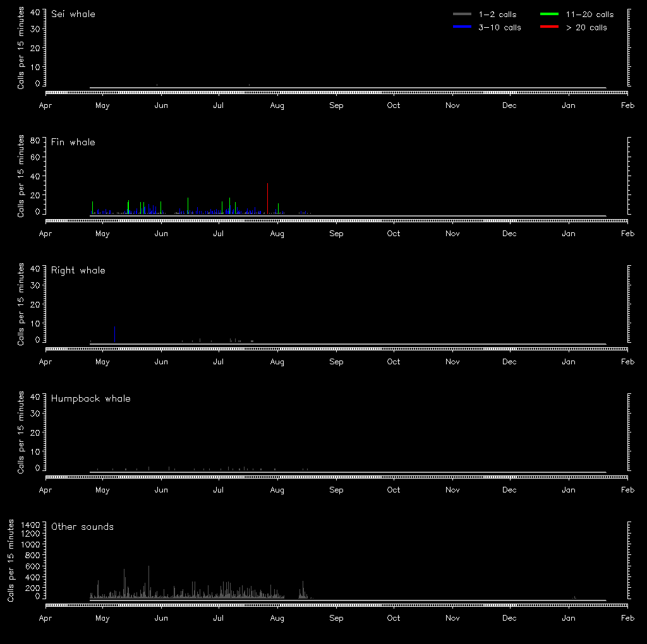Click Sep label under Sei whale chart
The width and height of the screenshot is (647, 644).
(x=336, y=105)
